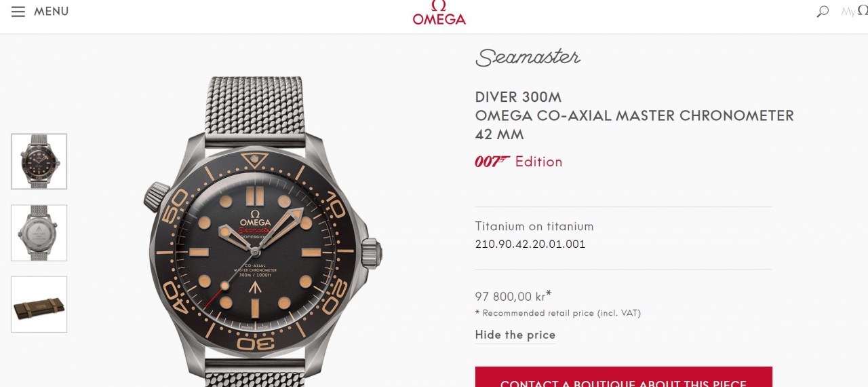868x387 pixels.
Task: Click the main watch dial image
Action: tap(256, 251)
